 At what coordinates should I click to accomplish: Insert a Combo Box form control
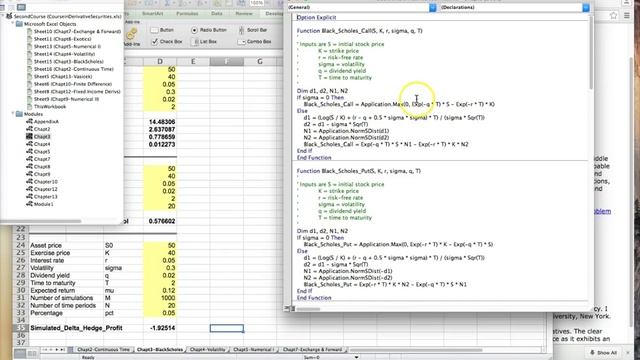(x=255, y=42)
